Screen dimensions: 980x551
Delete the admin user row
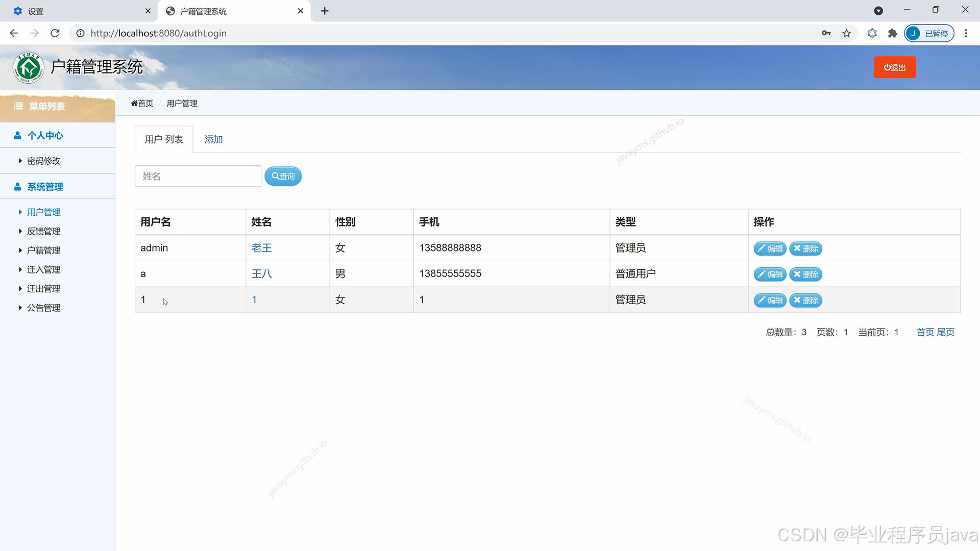coord(806,248)
